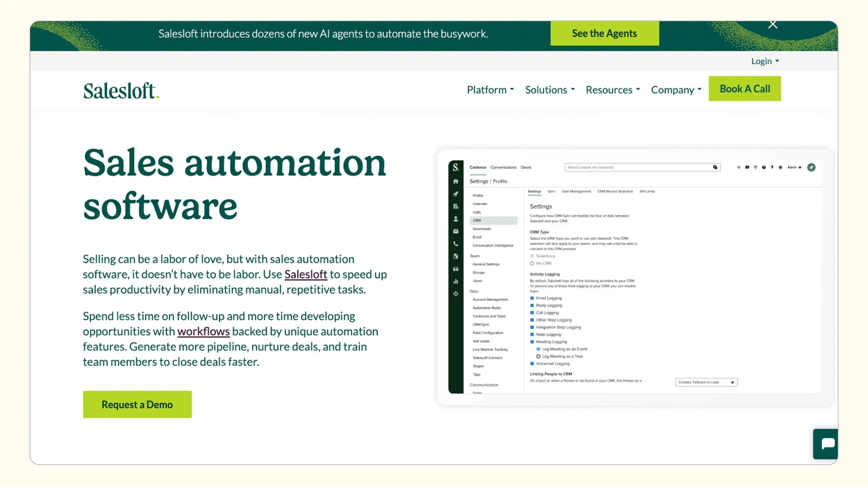The height and width of the screenshot is (487, 868).
Task: Click the lightning bolt icon in app header
Action: (772, 167)
